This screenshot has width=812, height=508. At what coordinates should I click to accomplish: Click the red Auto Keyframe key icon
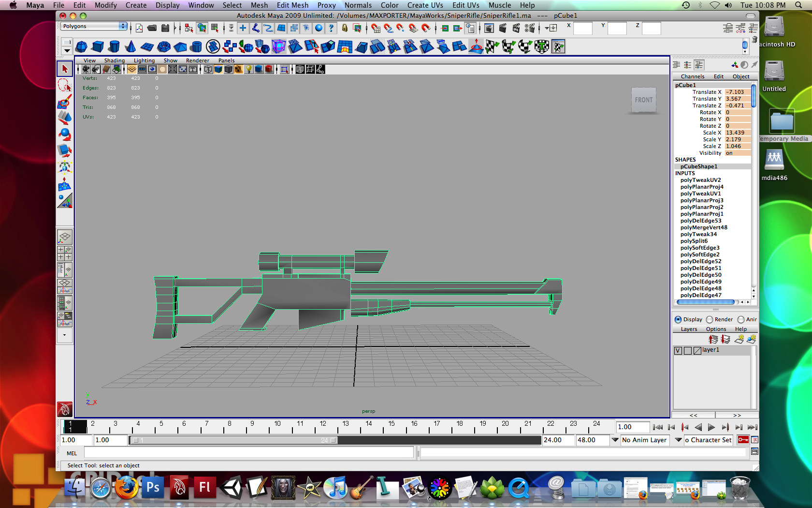pyautogui.click(x=743, y=440)
